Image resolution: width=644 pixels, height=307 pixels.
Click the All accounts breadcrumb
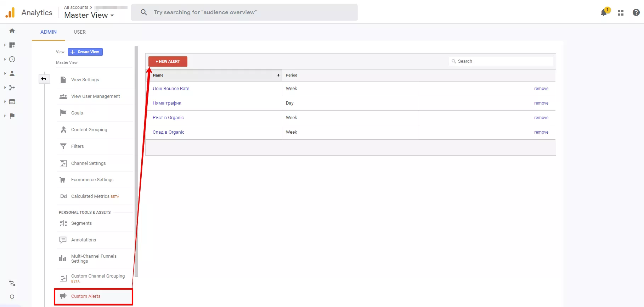pos(76,7)
